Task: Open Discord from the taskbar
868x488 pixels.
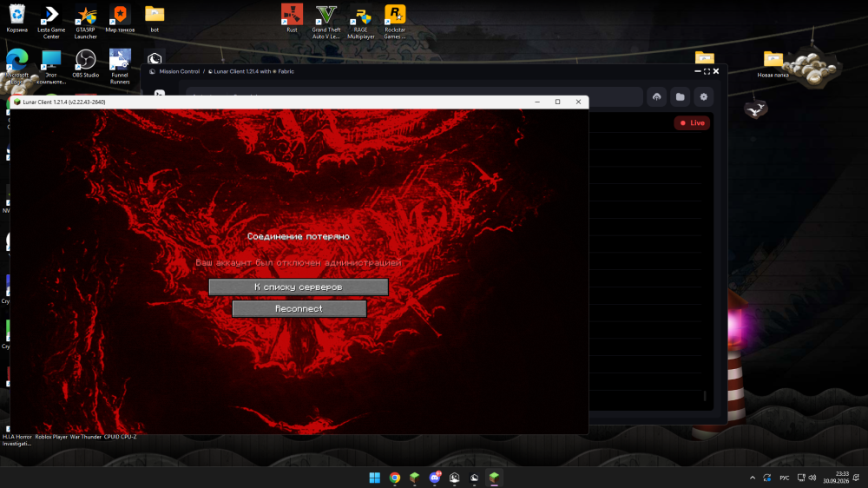Action: [435, 478]
